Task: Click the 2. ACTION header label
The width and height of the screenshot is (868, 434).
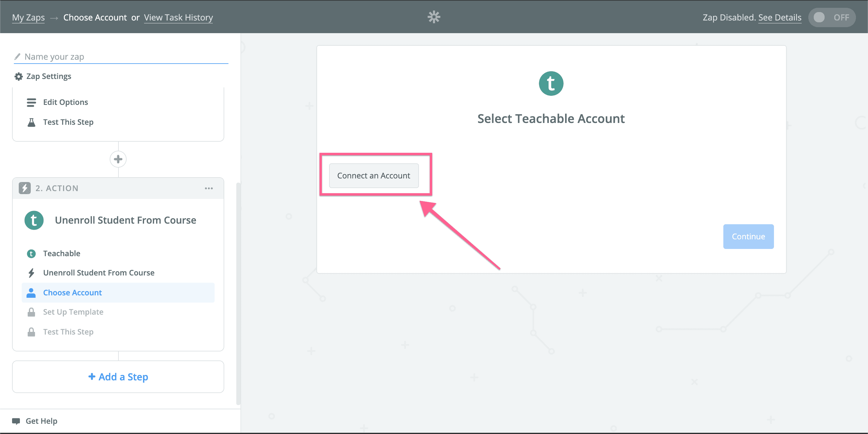Action: [x=57, y=188]
